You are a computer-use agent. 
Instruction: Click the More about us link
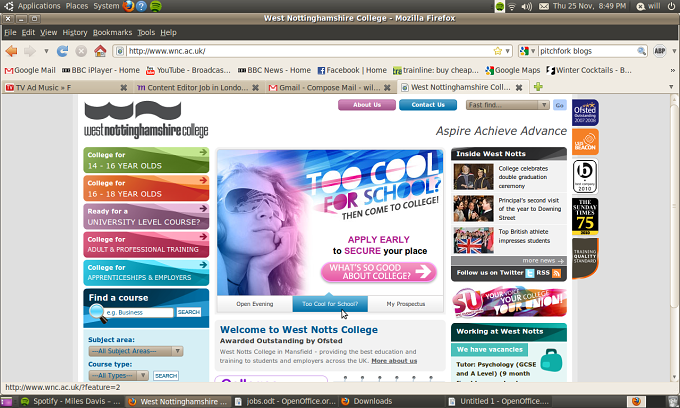click(394, 361)
